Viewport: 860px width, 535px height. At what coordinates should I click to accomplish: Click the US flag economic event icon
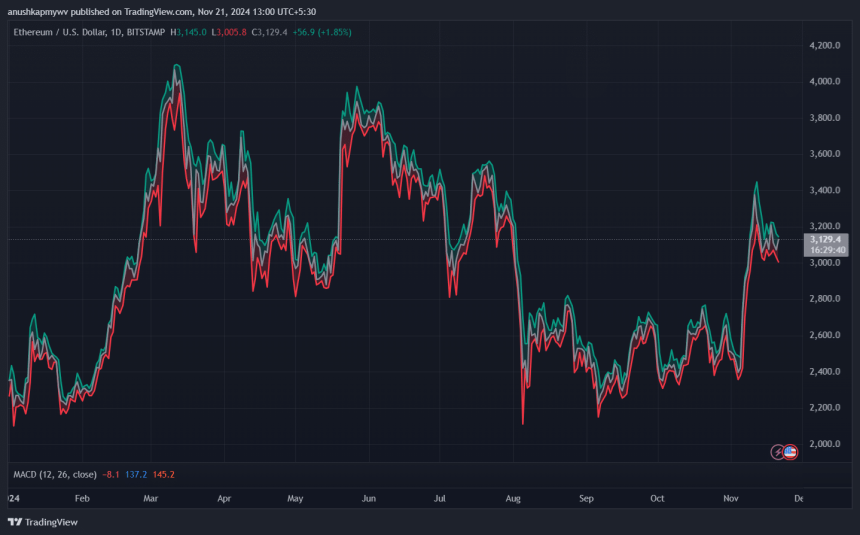[x=790, y=452]
